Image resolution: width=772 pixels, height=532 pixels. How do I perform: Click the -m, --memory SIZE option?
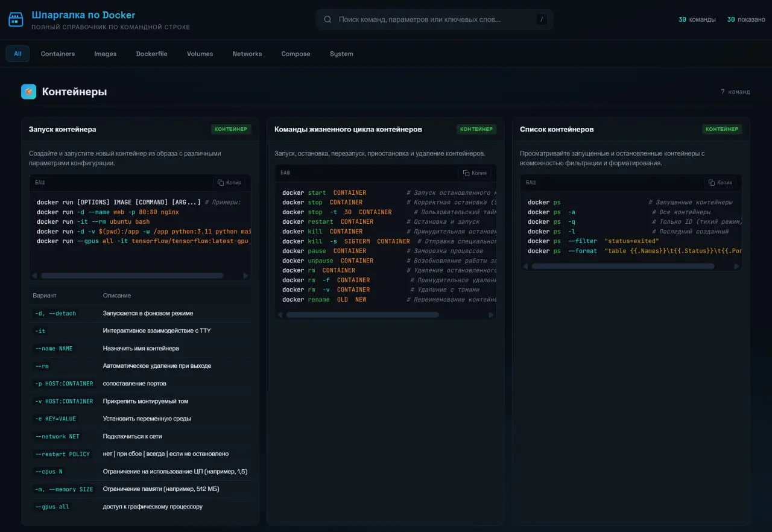pos(64,489)
